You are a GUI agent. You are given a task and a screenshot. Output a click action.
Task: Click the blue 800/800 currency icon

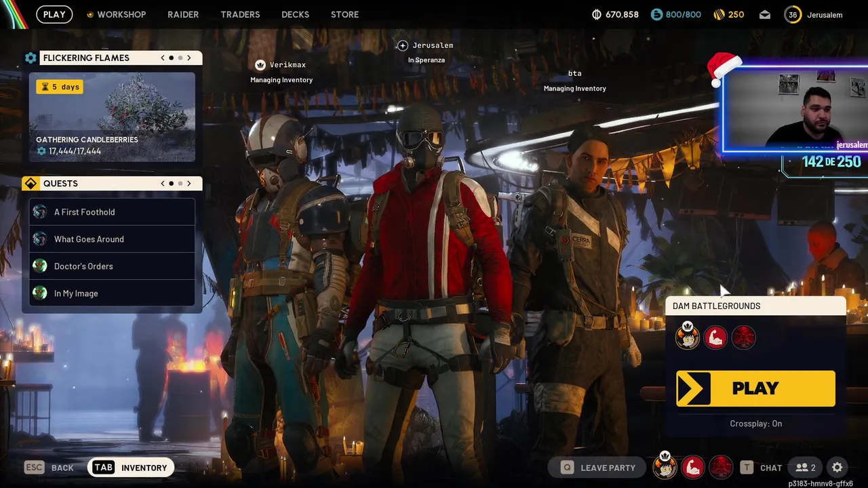pos(656,14)
